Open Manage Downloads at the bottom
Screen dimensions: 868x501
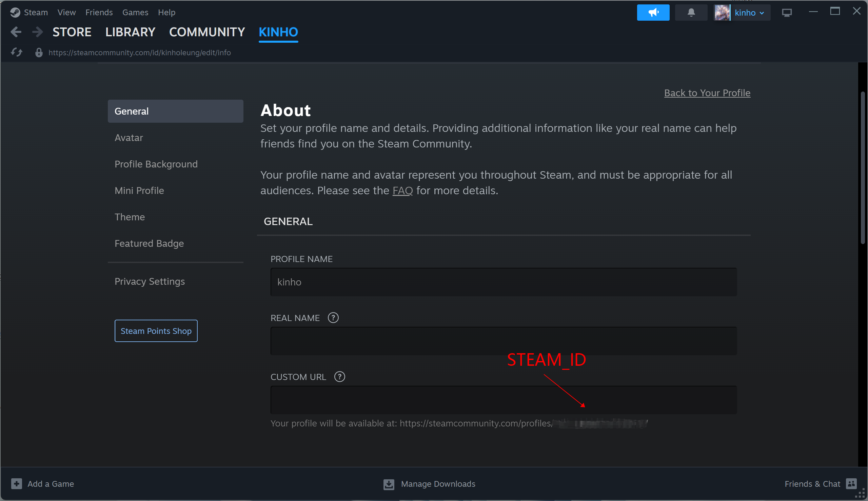point(429,484)
